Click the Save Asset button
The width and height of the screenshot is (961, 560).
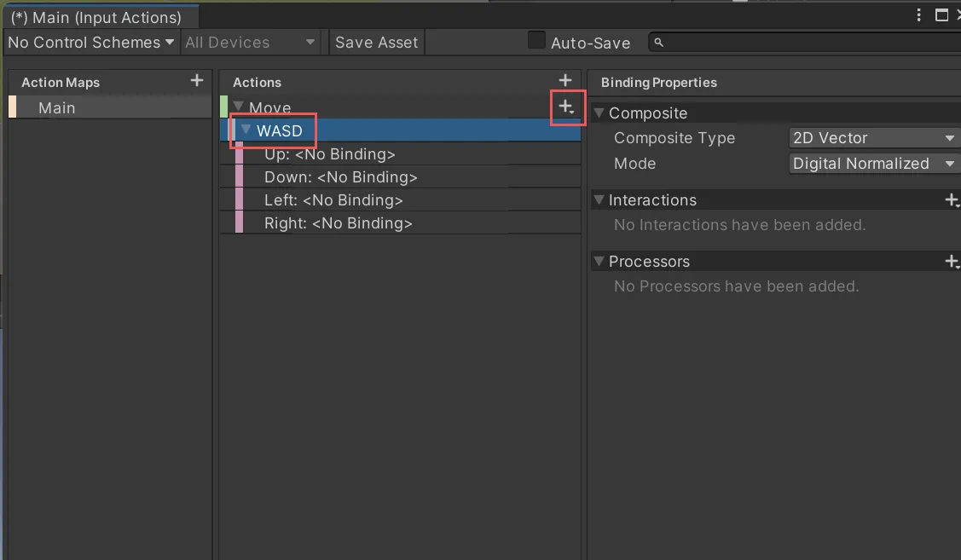coord(376,43)
